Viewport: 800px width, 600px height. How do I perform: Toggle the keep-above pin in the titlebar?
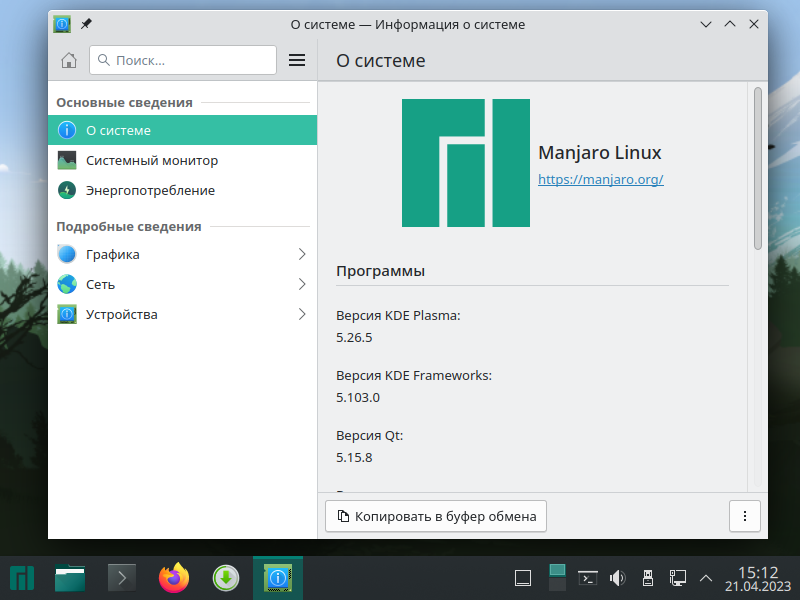[85, 24]
